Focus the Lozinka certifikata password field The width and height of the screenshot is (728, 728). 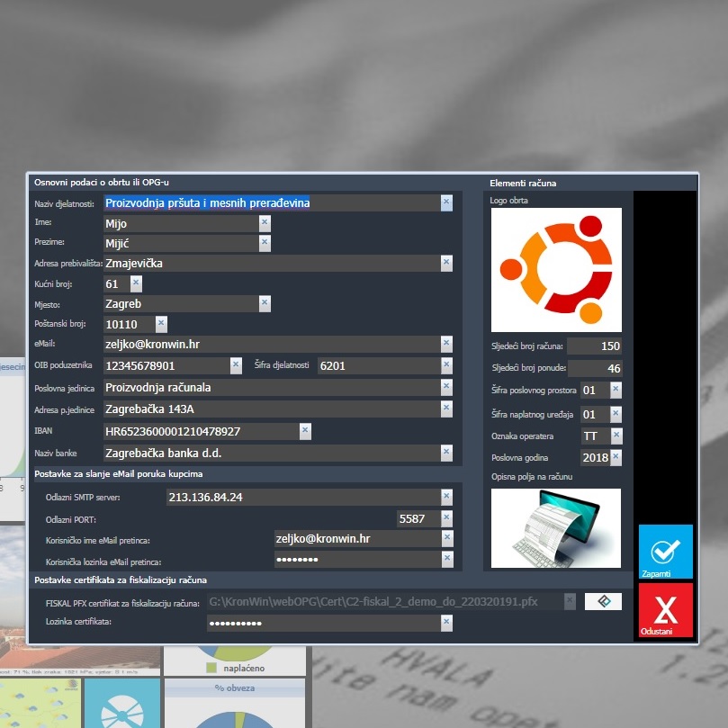pyautogui.click(x=324, y=623)
